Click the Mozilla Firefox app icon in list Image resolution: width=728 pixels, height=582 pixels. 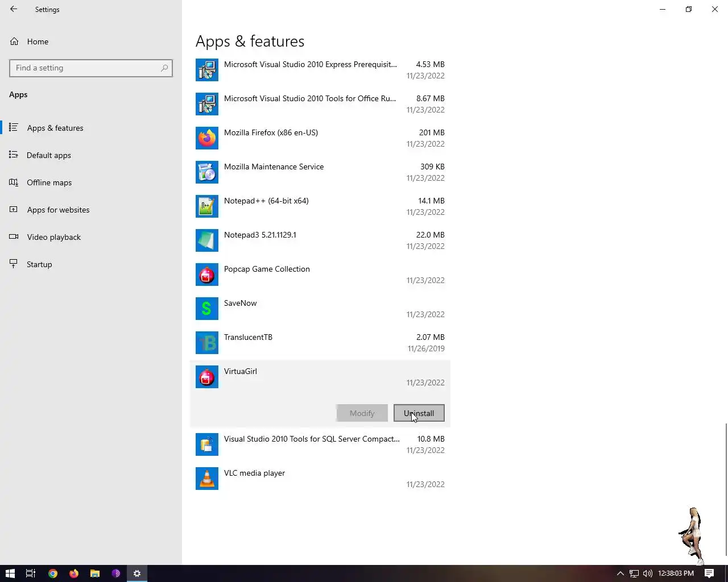[x=207, y=138]
